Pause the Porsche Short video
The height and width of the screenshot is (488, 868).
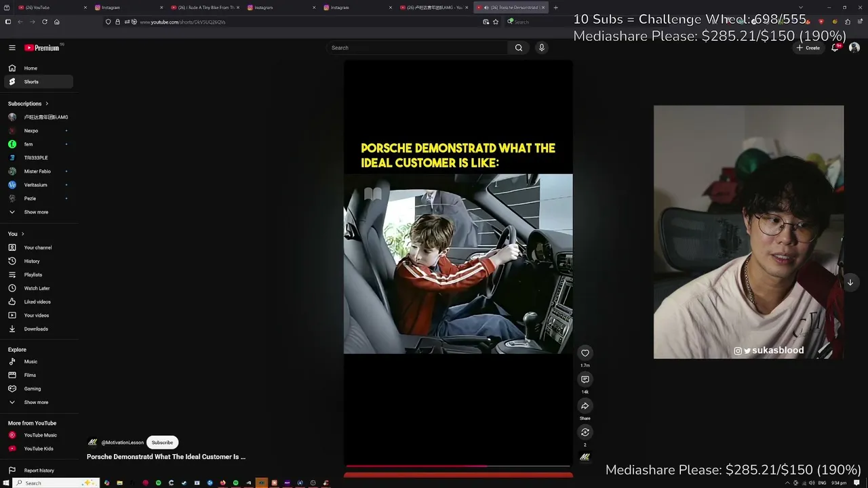[458, 264]
